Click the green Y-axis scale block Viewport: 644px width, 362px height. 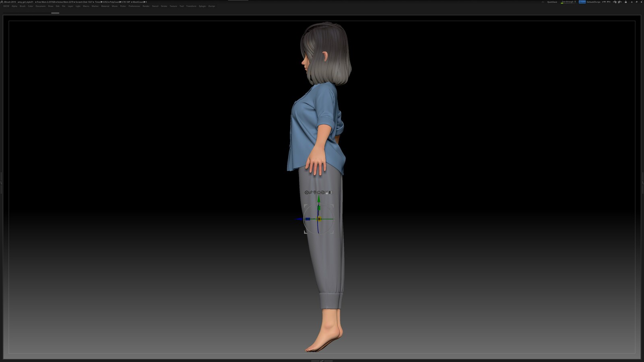pos(319,208)
